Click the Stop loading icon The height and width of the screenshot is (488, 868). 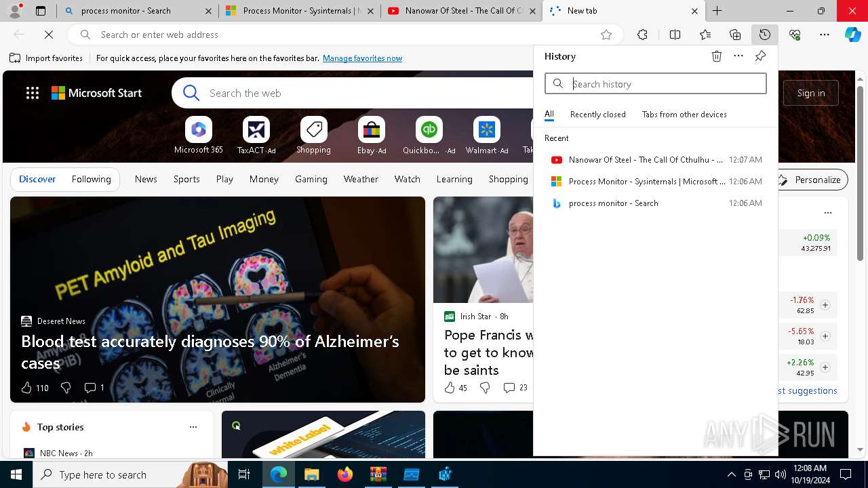click(49, 35)
